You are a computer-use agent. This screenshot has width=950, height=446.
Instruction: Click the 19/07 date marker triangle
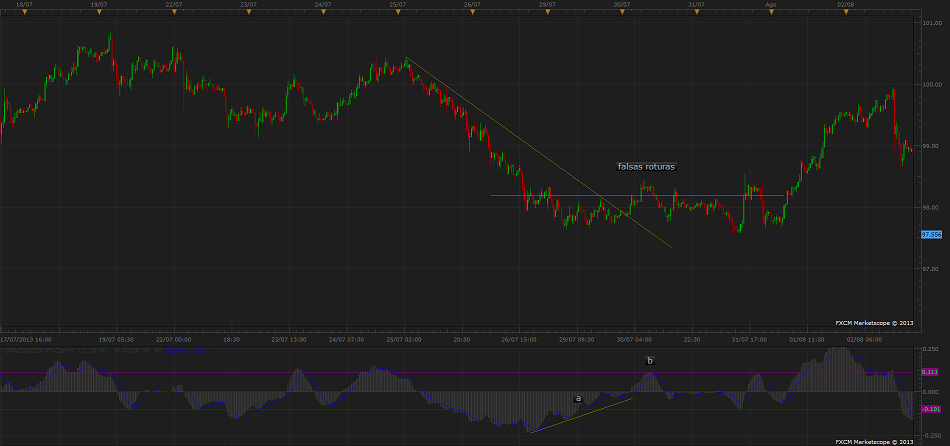[99, 14]
